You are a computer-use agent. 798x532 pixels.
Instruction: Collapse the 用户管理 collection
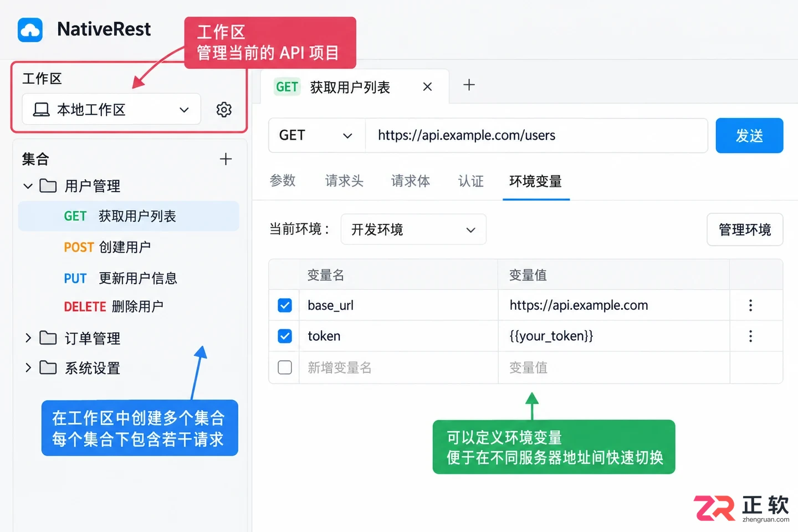tap(28, 186)
